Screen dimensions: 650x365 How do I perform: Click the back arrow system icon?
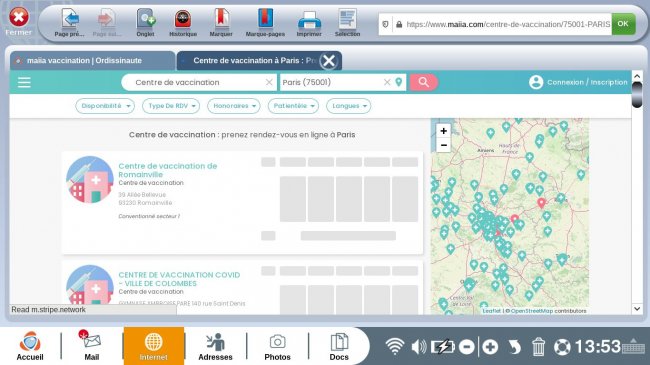pos(514,347)
